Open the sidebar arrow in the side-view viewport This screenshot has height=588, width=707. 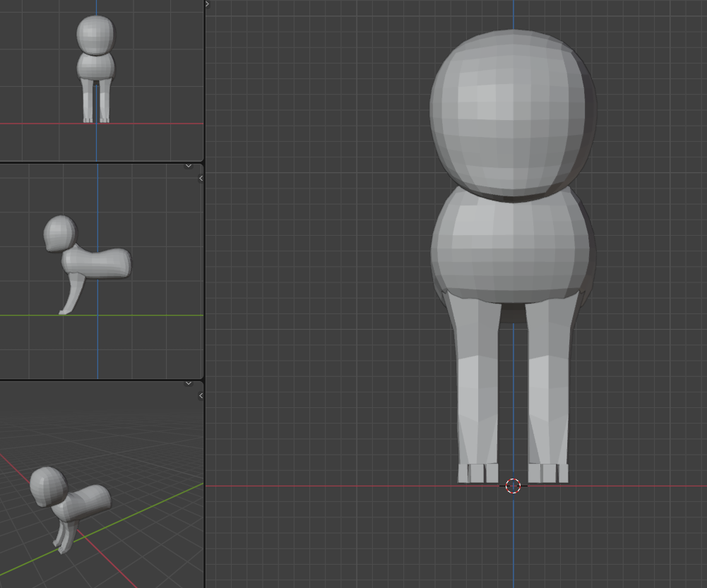[201, 179]
